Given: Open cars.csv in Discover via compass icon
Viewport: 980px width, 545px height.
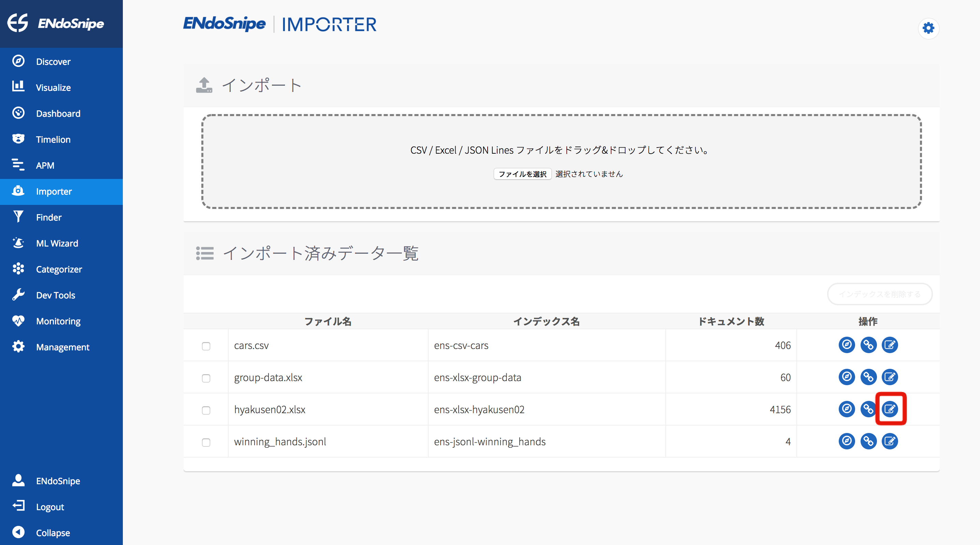Looking at the screenshot, I should pos(847,345).
